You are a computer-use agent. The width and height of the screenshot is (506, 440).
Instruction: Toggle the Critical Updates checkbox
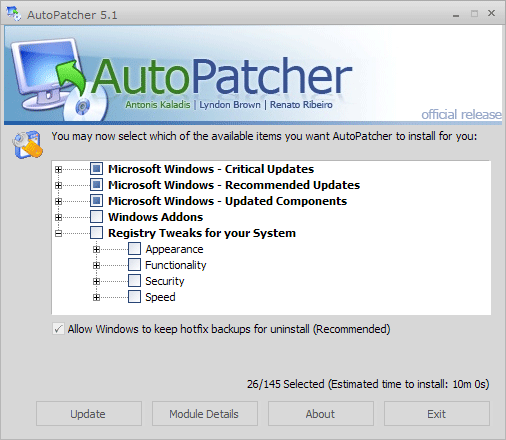(96, 169)
